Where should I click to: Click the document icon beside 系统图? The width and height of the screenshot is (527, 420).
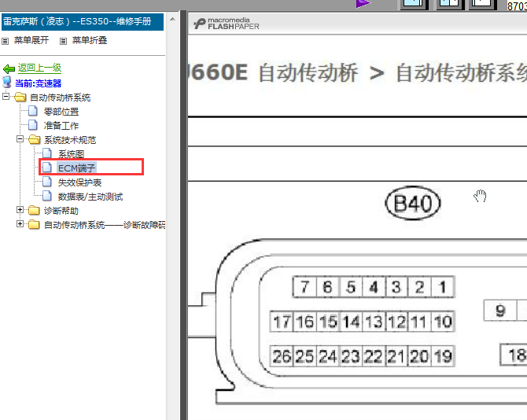coord(47,153)
